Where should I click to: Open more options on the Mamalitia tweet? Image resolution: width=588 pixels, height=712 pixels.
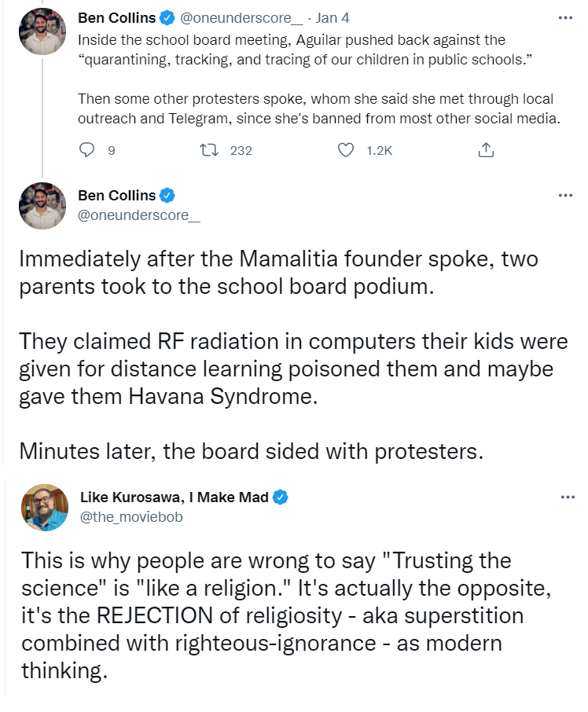(564, 196)
